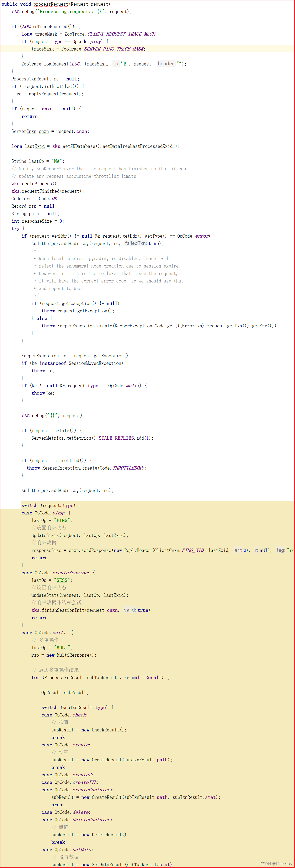
Task: Click the "case OpCode.ping:" label
Action: click(43, 513)
